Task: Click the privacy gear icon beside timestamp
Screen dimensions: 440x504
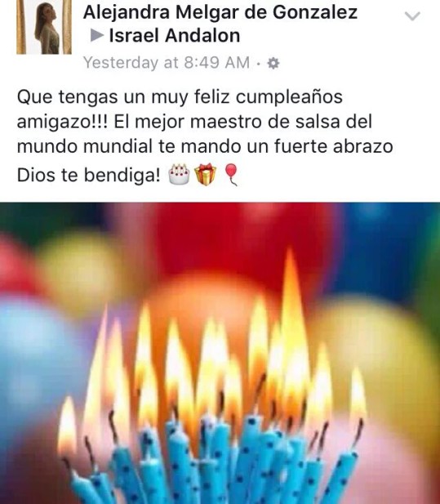Action: pos(273,63)
